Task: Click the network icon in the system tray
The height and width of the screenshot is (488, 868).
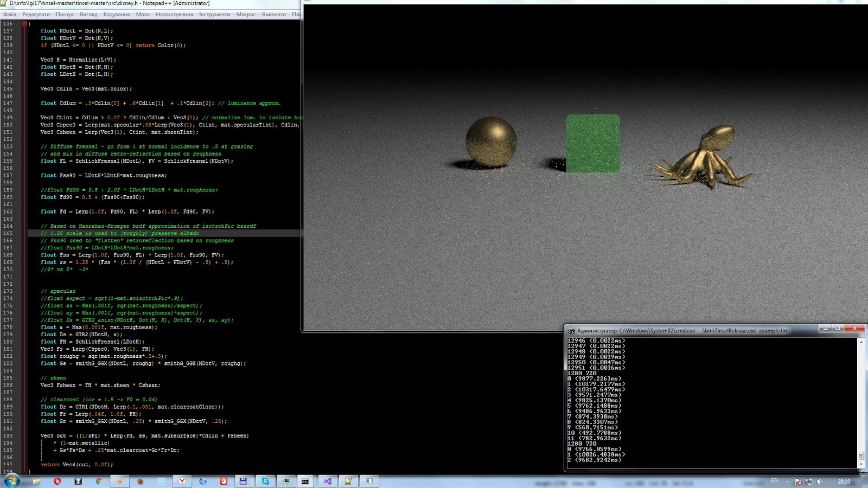Action: pyautogui.click(x=809, y=481)
